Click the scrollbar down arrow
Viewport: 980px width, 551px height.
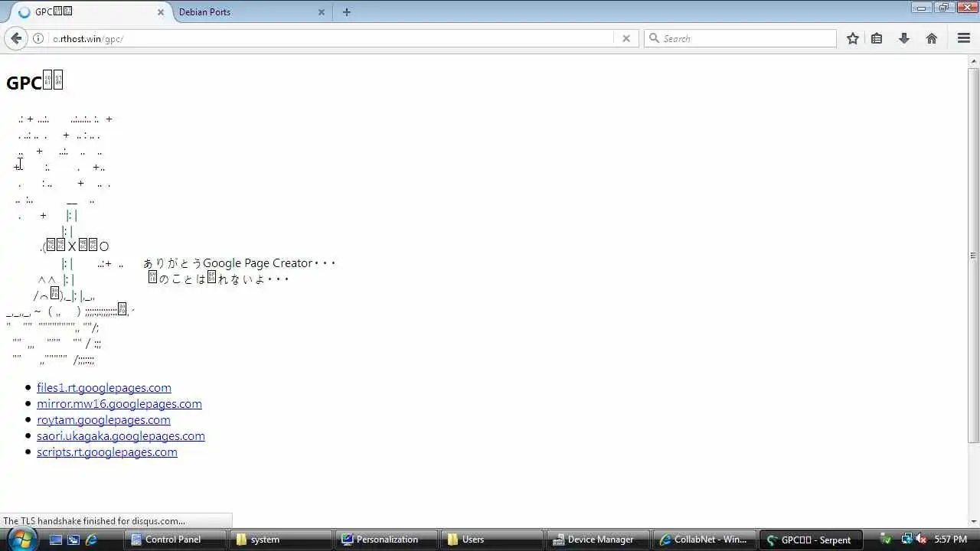[x=974, y=521]
